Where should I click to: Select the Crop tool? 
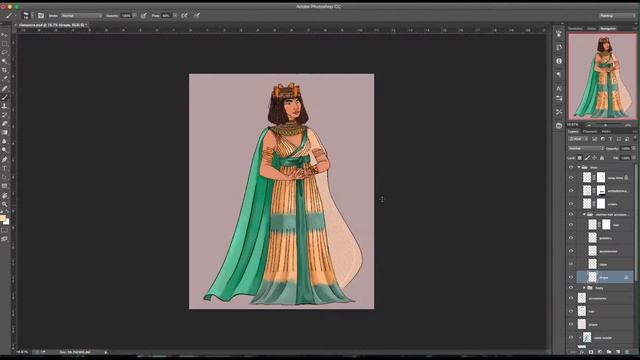coord(4,70)
